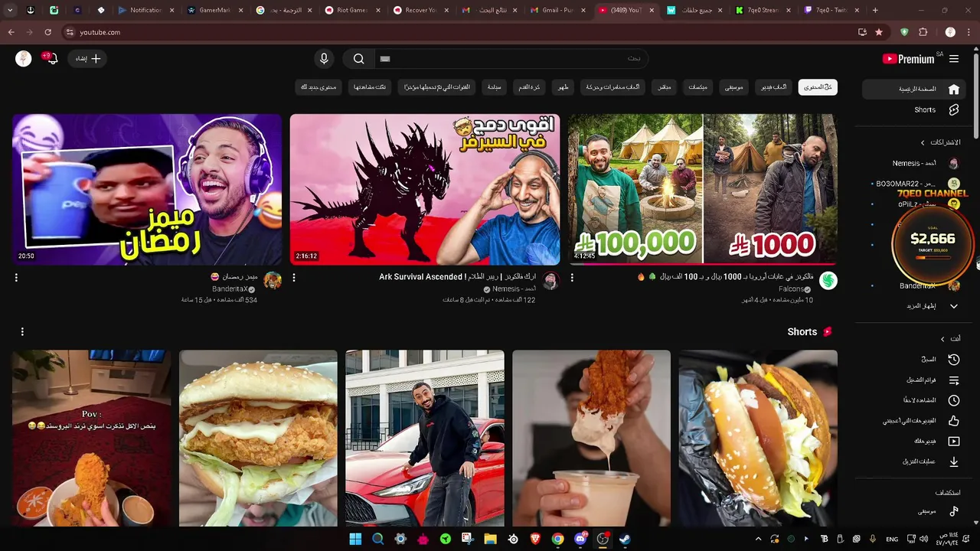Launch Steam from the taskbar
The height and width of the screenshot is (551, 980).
coord(625,539)
